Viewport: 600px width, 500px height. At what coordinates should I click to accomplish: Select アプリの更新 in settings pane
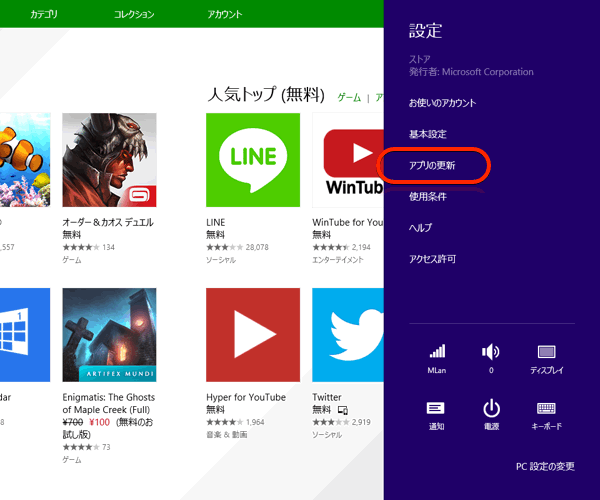433,165
